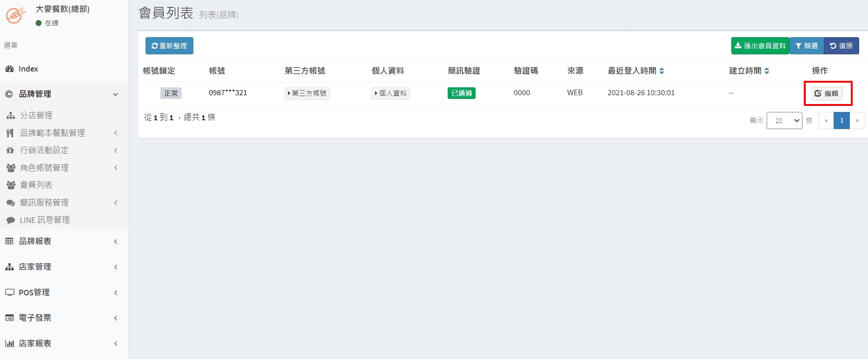Image resolution: width=868 pixels, height=359 pixels.
Task: Click the POS管理 monitor icon
Action: pyautogui.click(x=9, y=293)
